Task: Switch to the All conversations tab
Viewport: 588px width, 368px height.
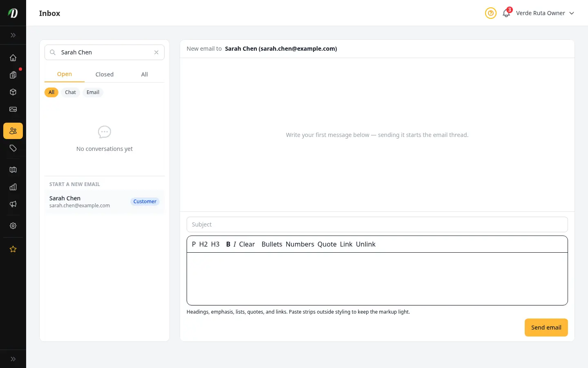Action: (145, 74)
